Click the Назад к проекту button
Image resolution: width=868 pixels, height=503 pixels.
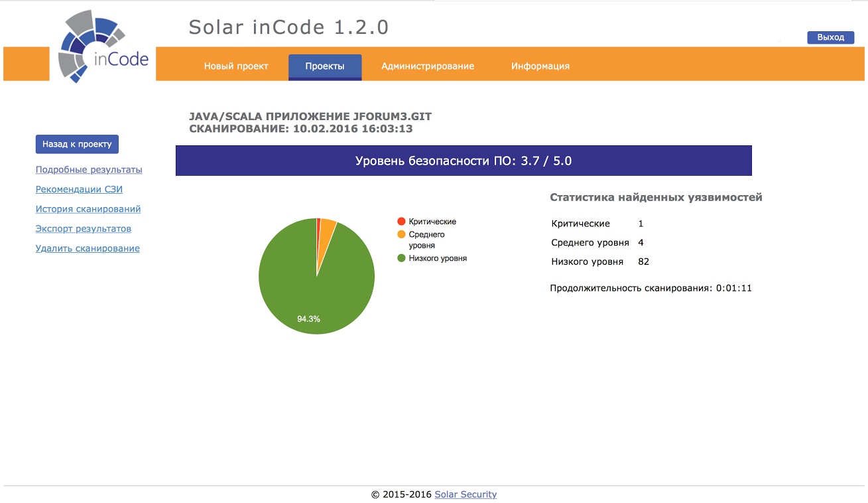pyautogui.click(x=77, y=144)
